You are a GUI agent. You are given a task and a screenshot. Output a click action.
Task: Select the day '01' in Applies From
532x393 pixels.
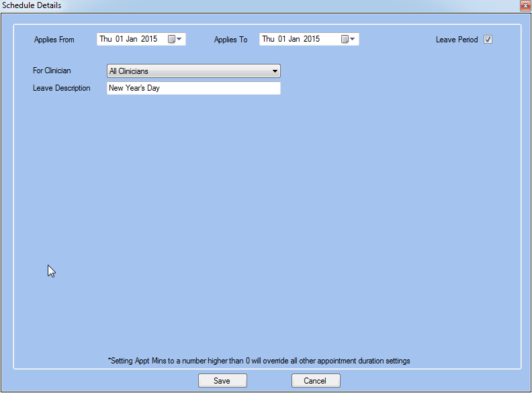(x=120, y=40)
